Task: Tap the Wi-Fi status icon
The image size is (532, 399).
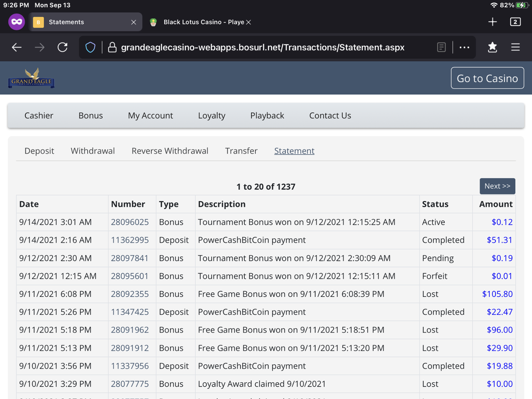Action: 494,5
